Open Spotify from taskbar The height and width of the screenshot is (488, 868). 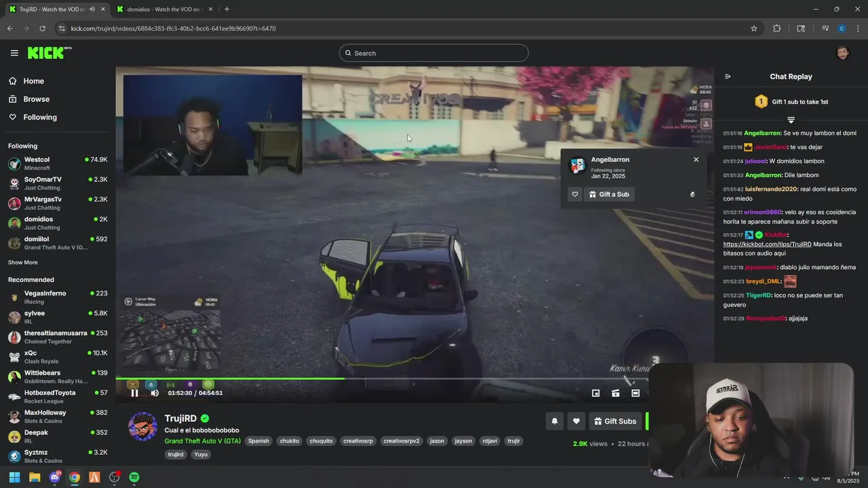[134, 477]
